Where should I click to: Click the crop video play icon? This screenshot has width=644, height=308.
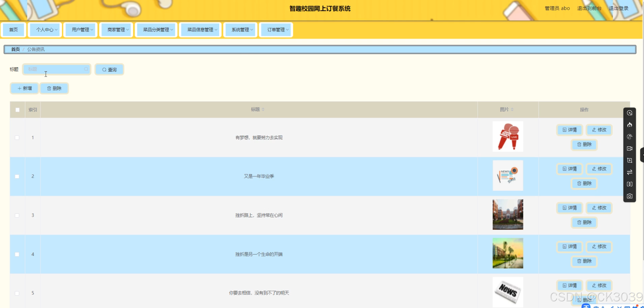point(630,160)
